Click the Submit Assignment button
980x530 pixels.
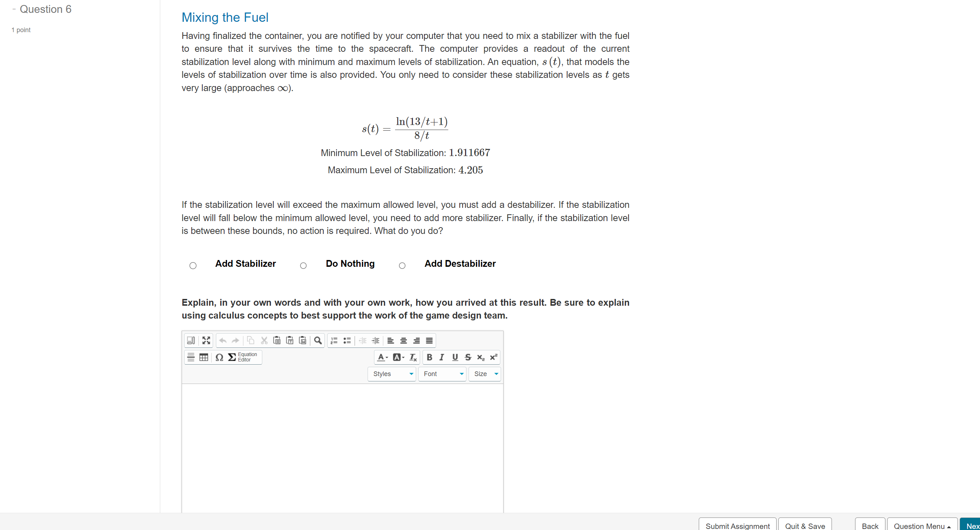pyautogui.click(x=737, y=525)
